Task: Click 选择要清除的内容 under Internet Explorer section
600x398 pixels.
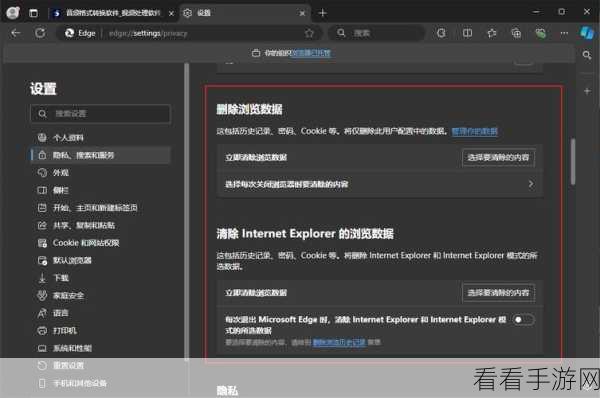Action: tap(498, 293)
